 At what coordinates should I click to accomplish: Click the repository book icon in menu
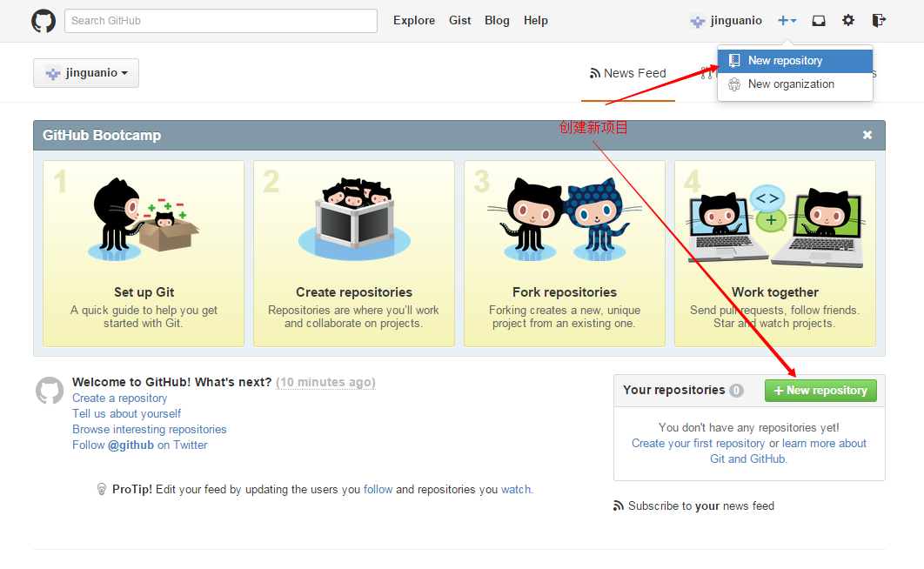(x=734, y=61)
